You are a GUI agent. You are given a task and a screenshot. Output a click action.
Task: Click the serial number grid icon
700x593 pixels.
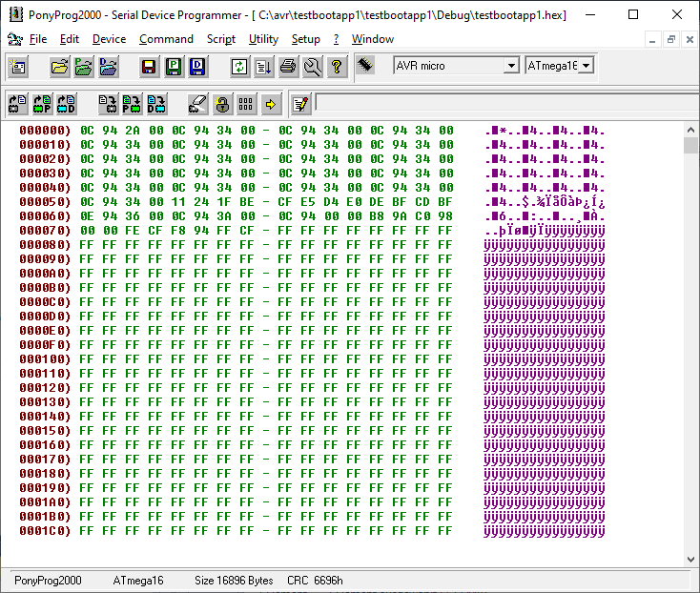pos(246,105)
